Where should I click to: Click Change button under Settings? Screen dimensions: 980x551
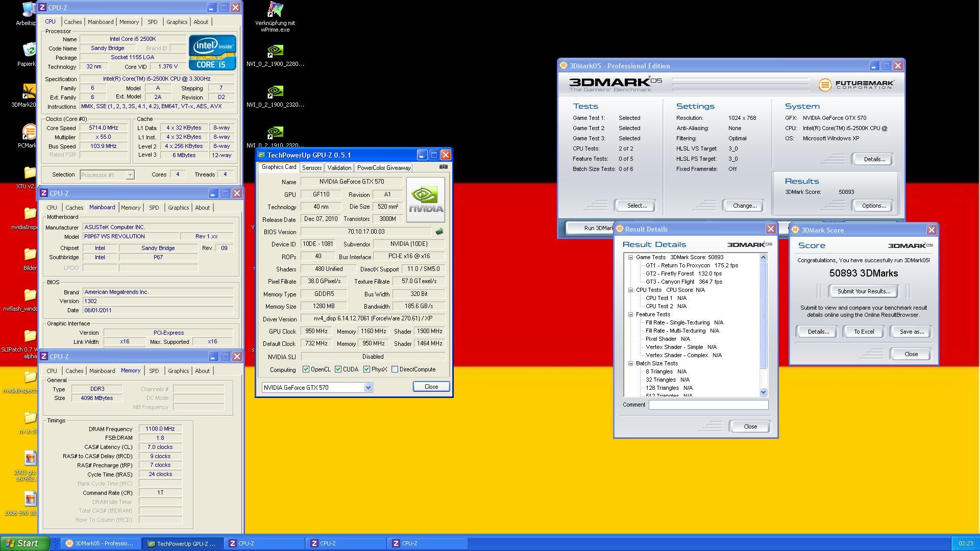tap(744, 206)
